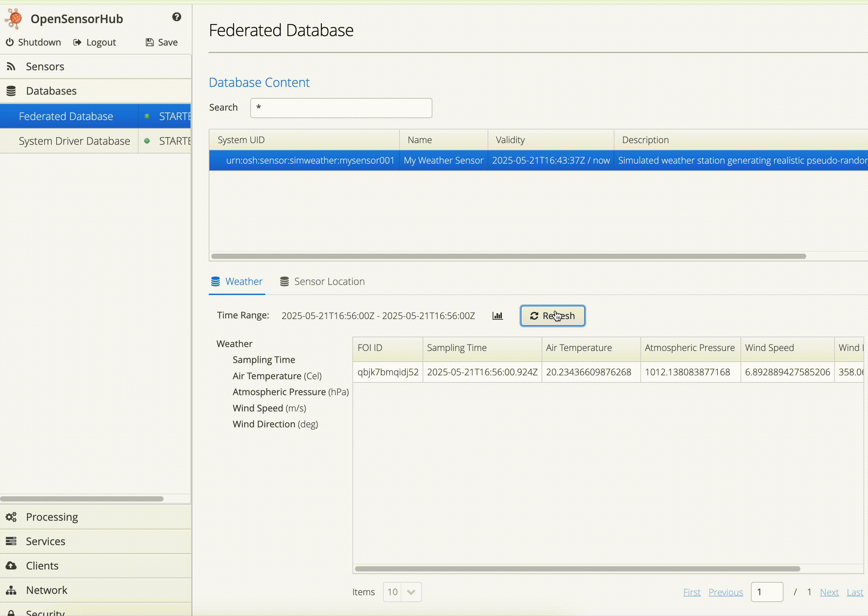Click the Processing gears icon
Image resolution: width=868 pixels, height=616 pixels.
(11, 517)
